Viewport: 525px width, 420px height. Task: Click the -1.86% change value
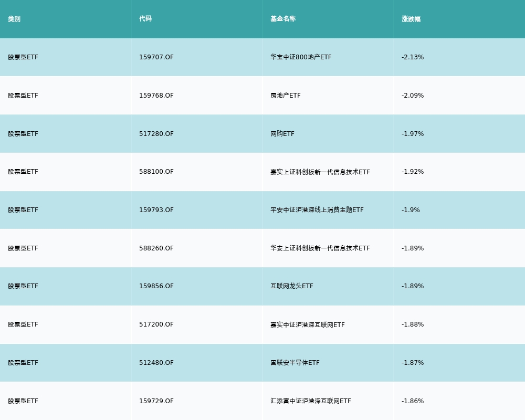click(x=413, y=401)
